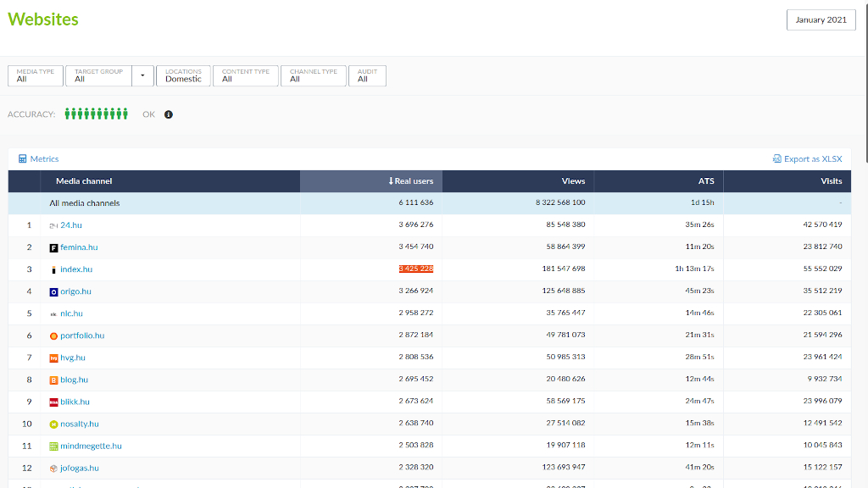This screenshot has width=868, height=488.
Task: Click 24.hu visits 42 570 419
Action: (822, 225)
